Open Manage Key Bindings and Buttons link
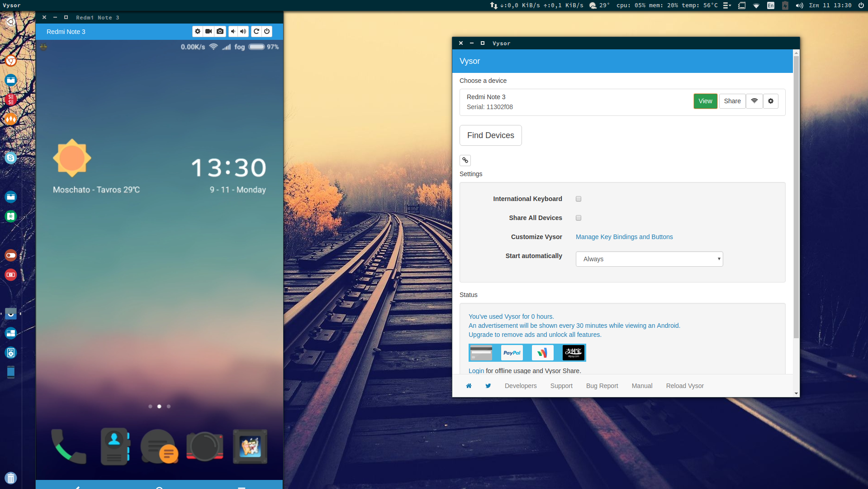The image size is (868, 489). click(x=624, y=237)
